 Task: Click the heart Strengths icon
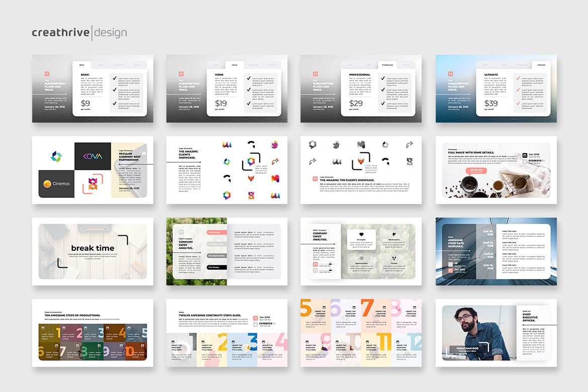click(361, 234)
